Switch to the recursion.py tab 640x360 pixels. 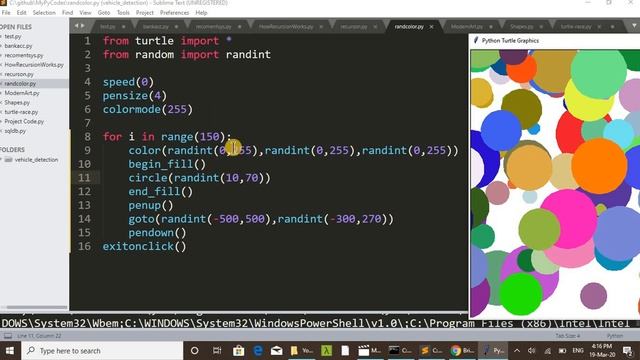point(353,27)
